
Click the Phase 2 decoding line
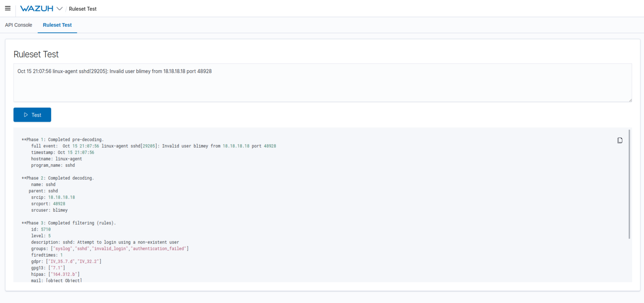click(x=58, y=178)
